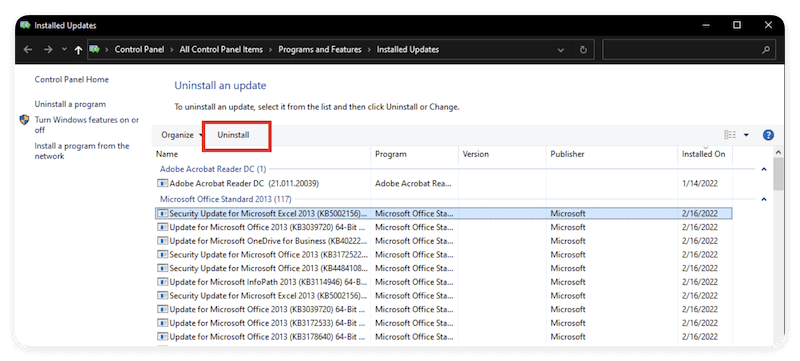Select the Microsoft Office Standard 2013 (117) group header
Image resolution: width=800 pixels, height=361 pixels.
pyautogui.click(x=226, y=199)
